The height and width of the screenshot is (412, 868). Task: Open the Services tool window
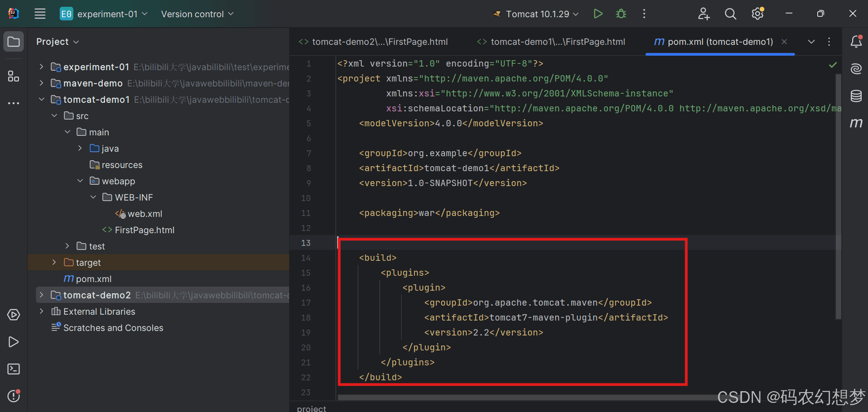pyautogui.click(x=14, y=315)
